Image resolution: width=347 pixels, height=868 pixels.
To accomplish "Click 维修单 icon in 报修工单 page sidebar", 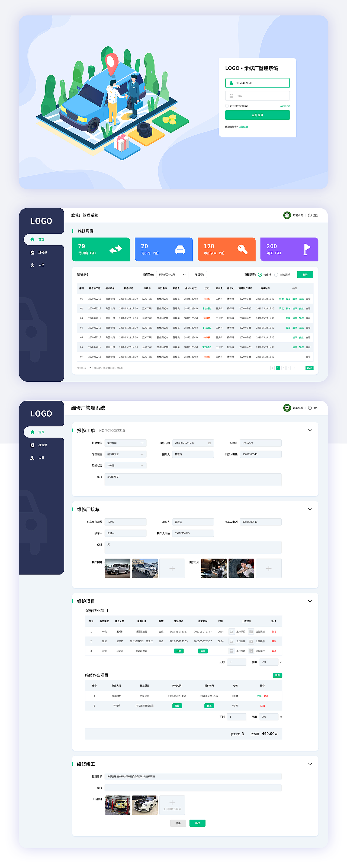I will (x=32, y=445).
